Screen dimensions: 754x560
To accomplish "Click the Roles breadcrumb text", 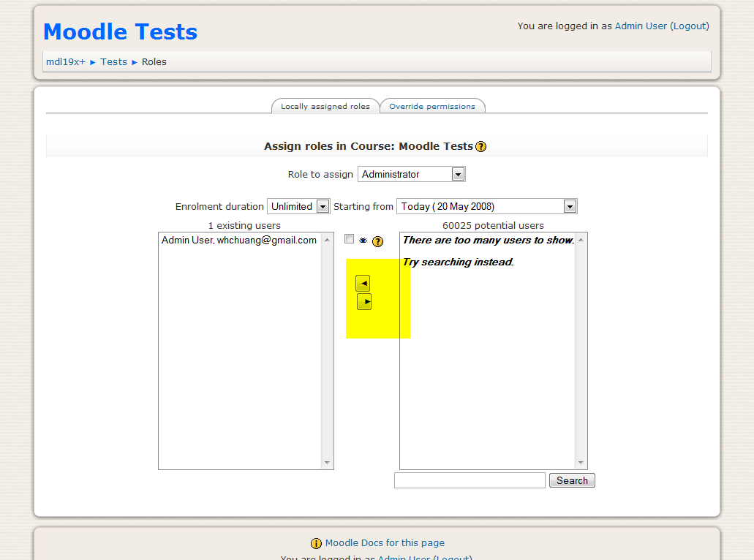I will tap(154, 62).
